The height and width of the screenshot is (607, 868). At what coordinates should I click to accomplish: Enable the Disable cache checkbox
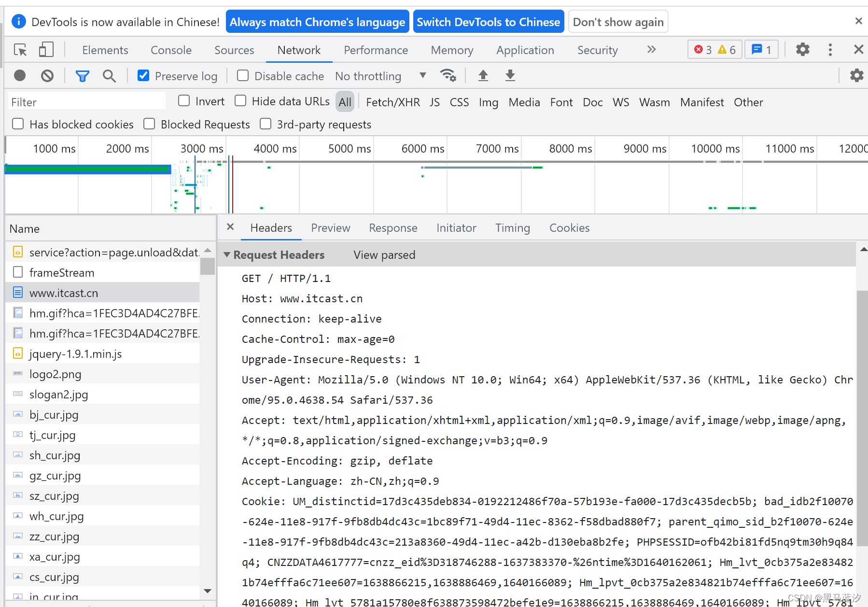pyautogui.click(x=243, y=75)
